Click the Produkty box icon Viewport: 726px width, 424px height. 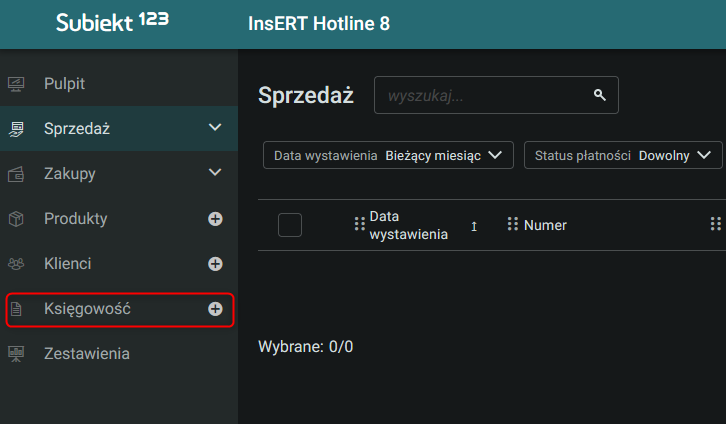pyautogui.click(x=16, y=218)
